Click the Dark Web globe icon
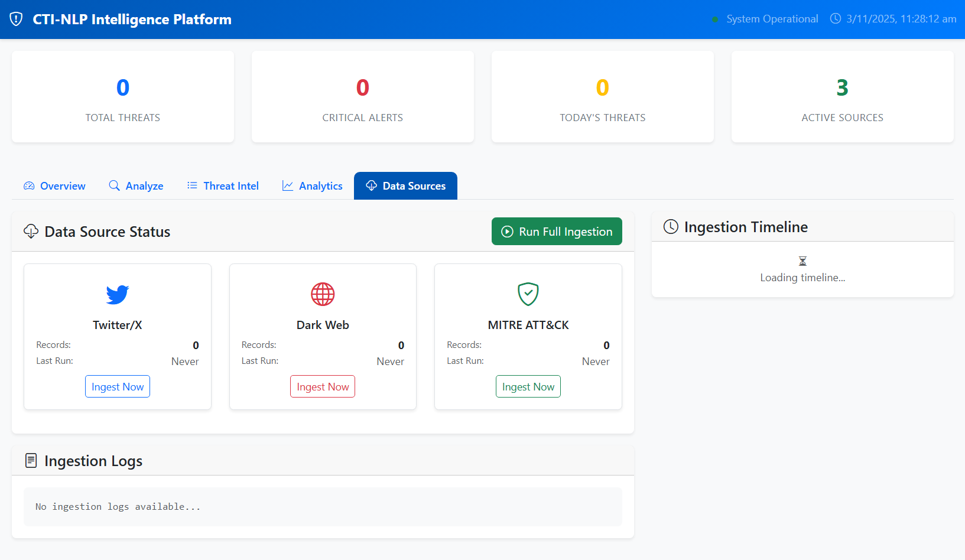965x560 pixels. 323,294
